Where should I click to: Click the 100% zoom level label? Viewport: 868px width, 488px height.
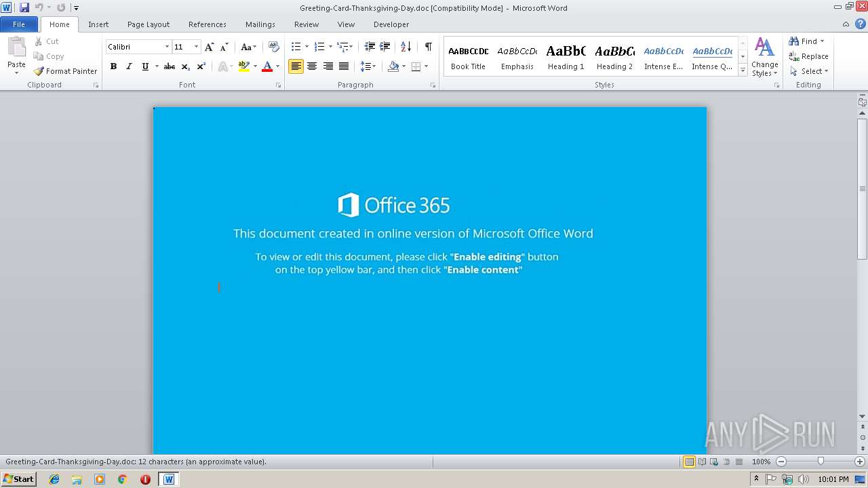(761, 462)
